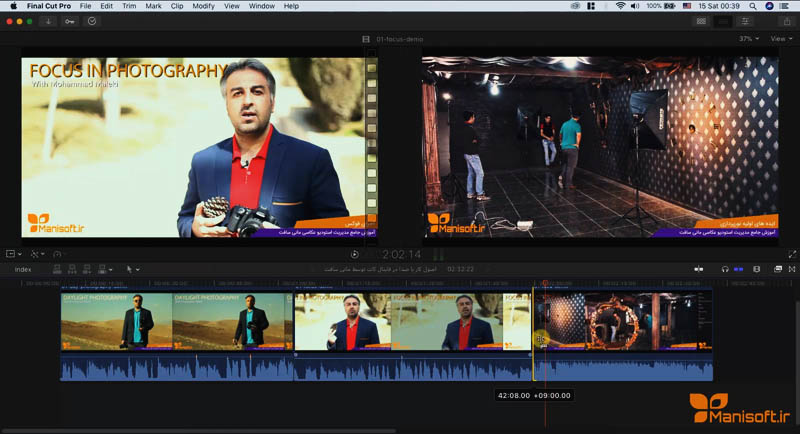Open the Edit menu
This screenshot has height=434, width=800.
point(107,6)
